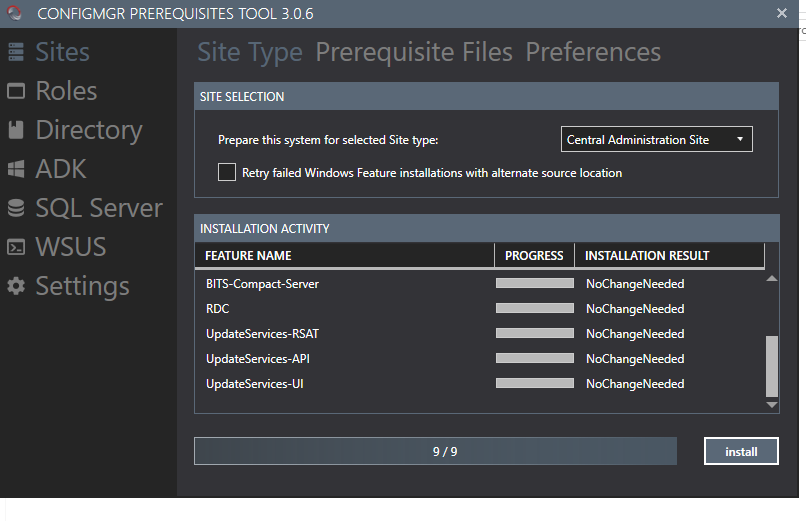Viewport: 806px width, 521px height.
Task: Switch to the Prerequisite Files tab
Action: (414, 52)
